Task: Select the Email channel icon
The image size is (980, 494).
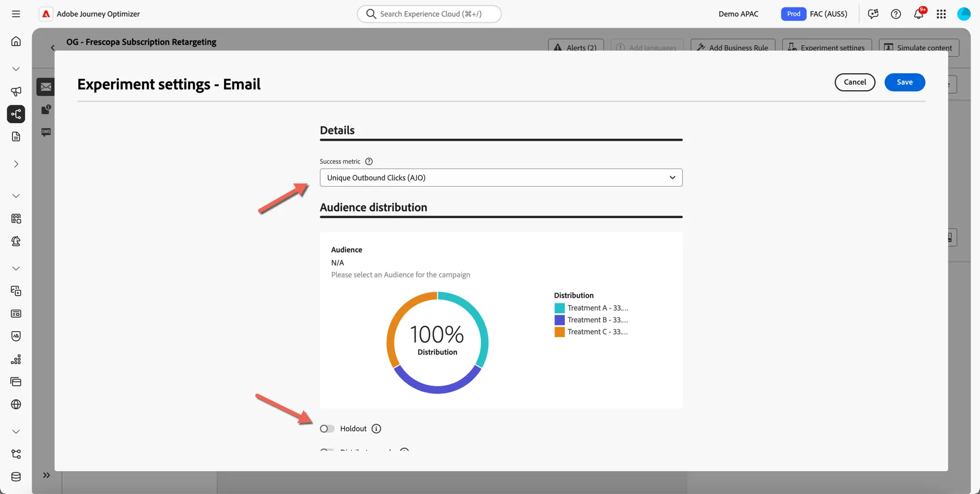Action: [x=46, y=87]
